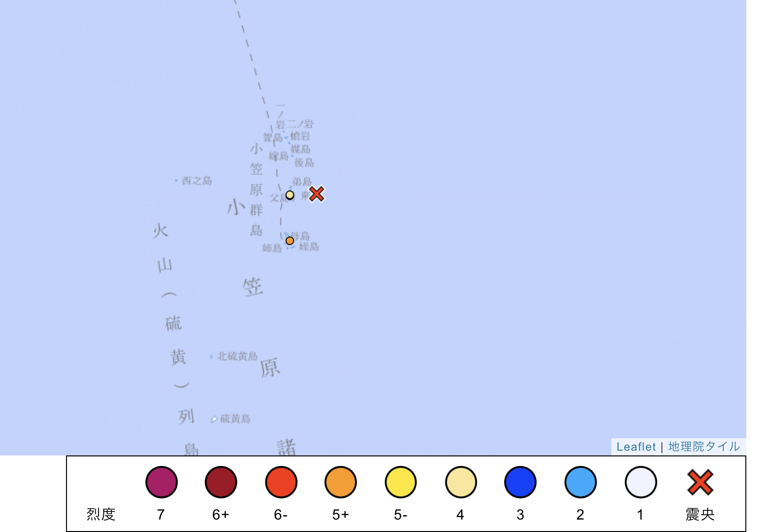Image resolution: width=775 pixels, height=532 pixels.
Task: Select the orange intensity circle near 母島
Action: [290, 240]
